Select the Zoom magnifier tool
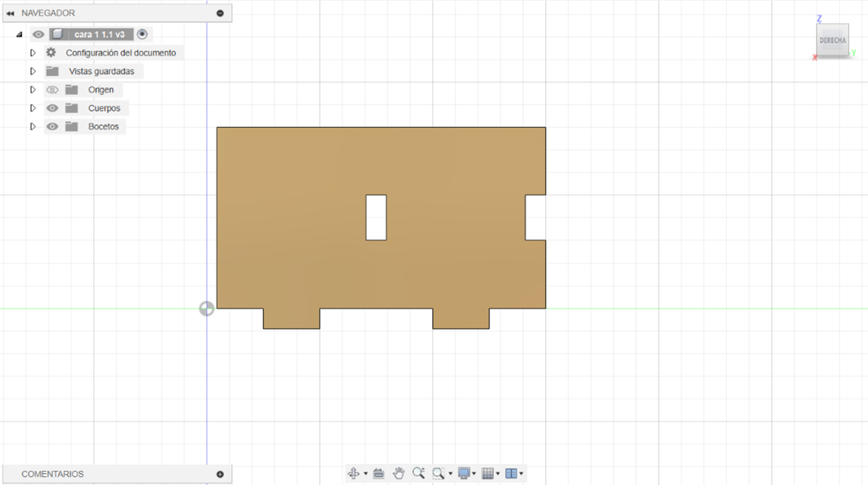Screen dimensions: 868x485 click(x=418, y=473)
